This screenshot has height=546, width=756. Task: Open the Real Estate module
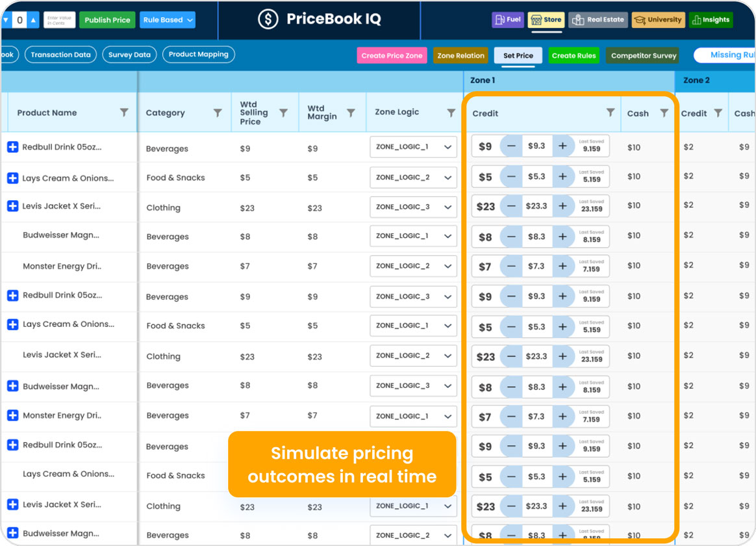[x=598, y=19]
